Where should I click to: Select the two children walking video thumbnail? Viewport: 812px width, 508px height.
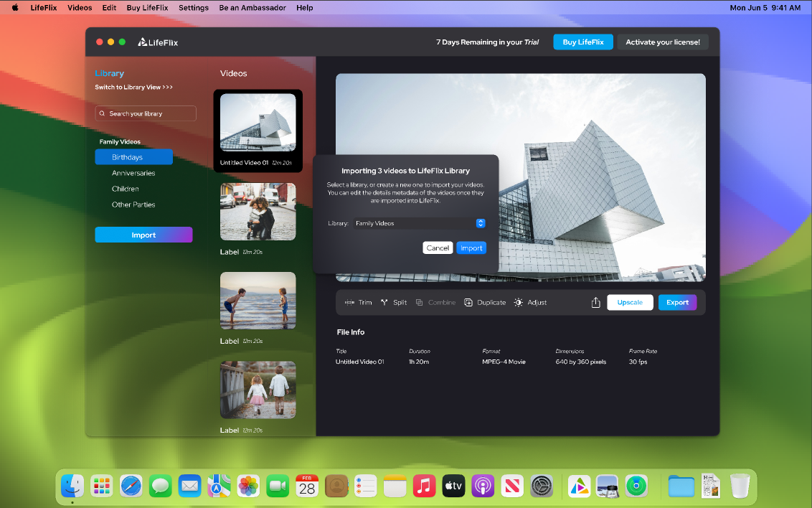(258, 390)
